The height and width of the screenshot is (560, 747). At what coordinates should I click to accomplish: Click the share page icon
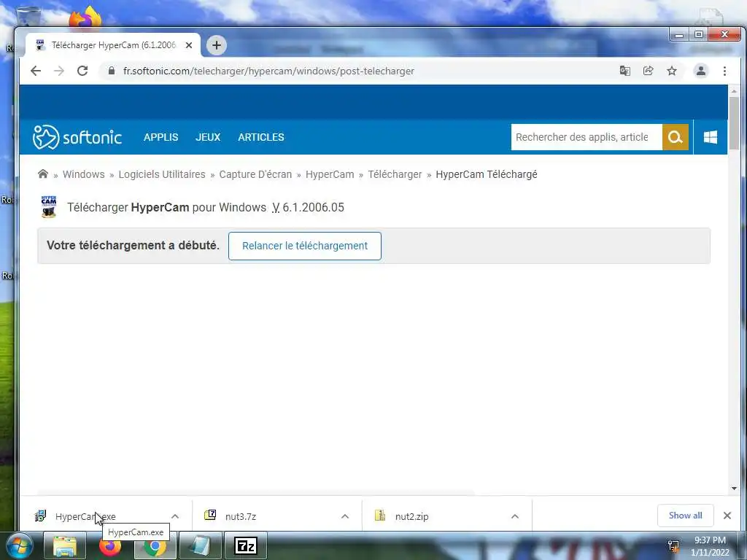tap(648, 71)
